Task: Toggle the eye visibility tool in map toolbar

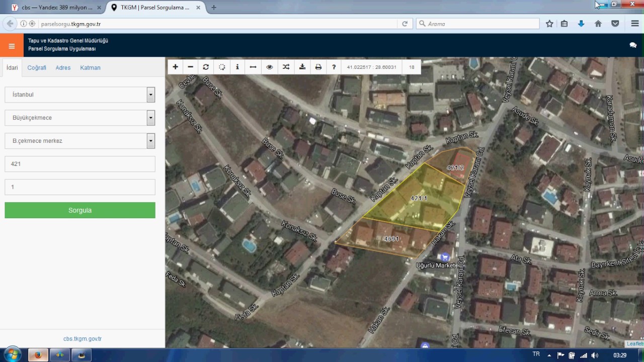Action: [x=270, y=67]
